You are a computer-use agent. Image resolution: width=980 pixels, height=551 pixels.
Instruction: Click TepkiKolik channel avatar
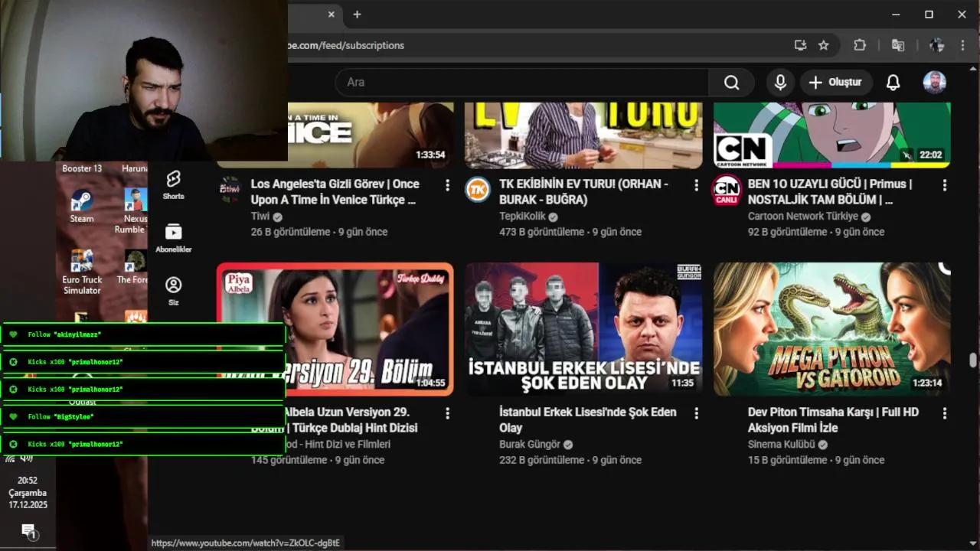pos(478,189)
